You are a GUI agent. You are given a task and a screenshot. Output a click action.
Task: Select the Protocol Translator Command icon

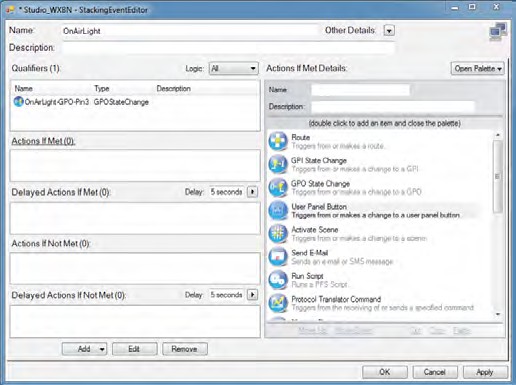pyautogui.click(x=278, y=302)
